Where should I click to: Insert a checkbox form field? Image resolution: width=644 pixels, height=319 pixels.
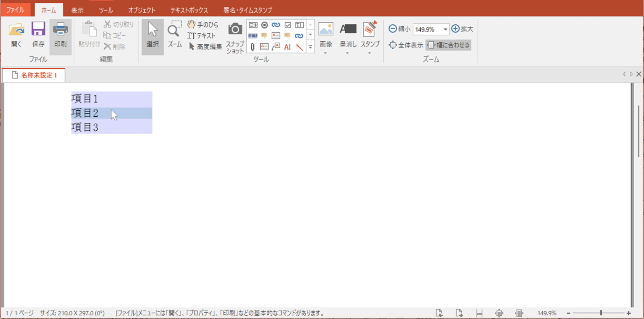pyautogui.click(x=288, y=25)
